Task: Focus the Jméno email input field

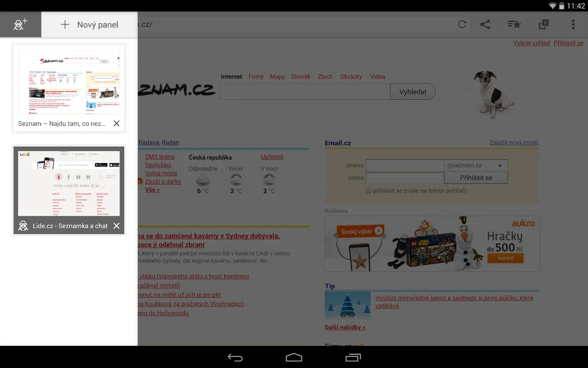Action: (x=405, y=165)
